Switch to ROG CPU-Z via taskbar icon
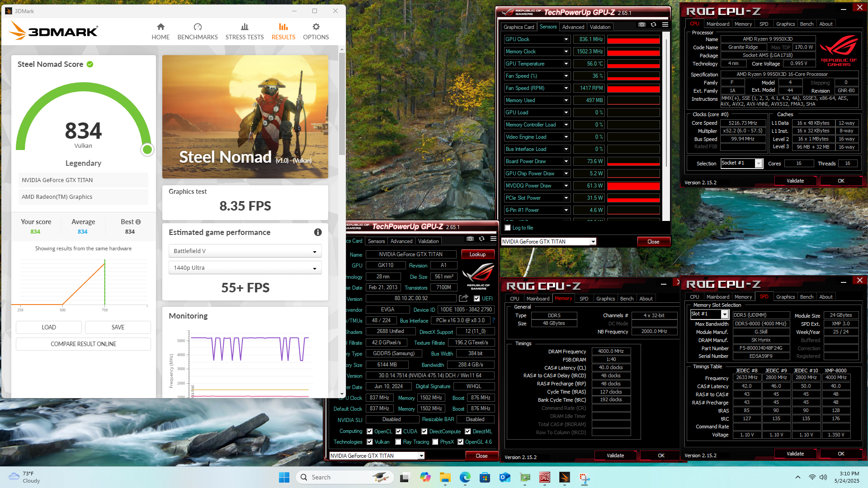This screenshot has width=868, height=488. point(545,477)
